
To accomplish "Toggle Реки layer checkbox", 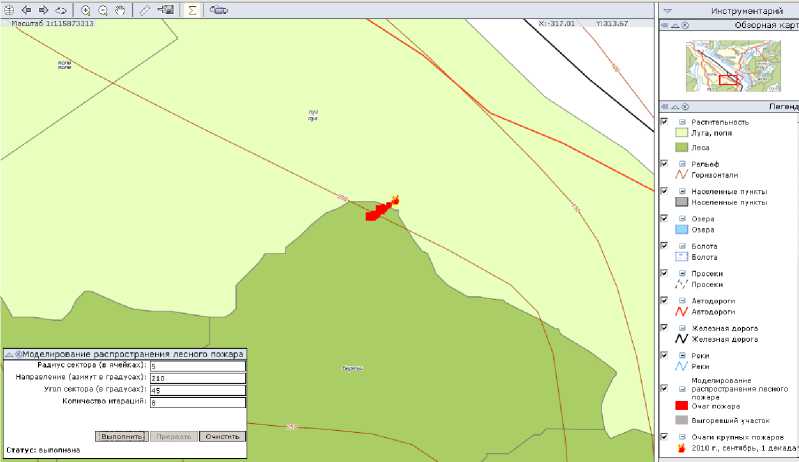I will 664,355.
